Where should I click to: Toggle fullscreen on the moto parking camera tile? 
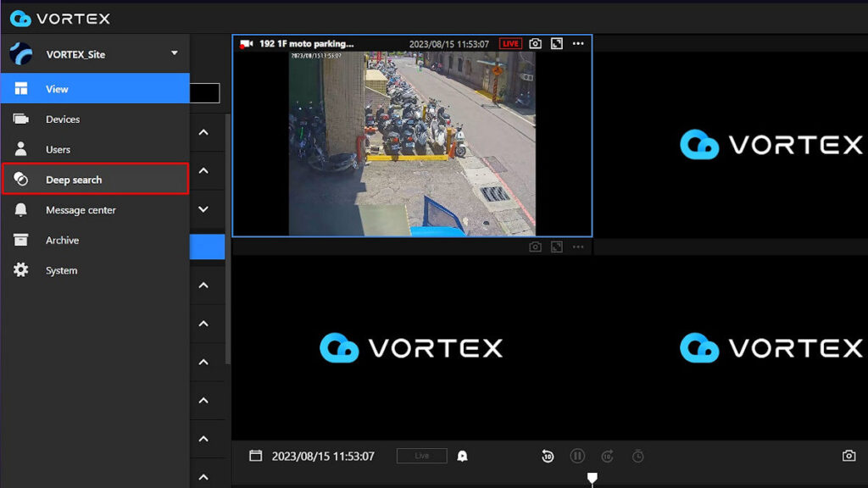(557, 43)
